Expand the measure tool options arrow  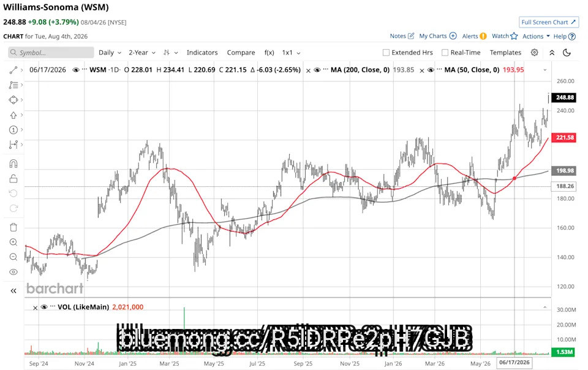point(22,145)
